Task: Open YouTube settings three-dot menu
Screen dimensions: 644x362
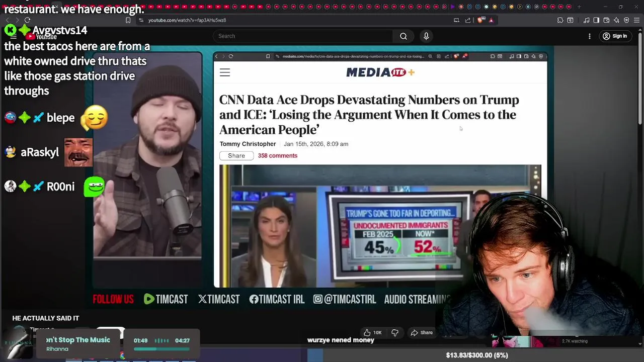Action: pyautogui.click(x=590, y=36)
